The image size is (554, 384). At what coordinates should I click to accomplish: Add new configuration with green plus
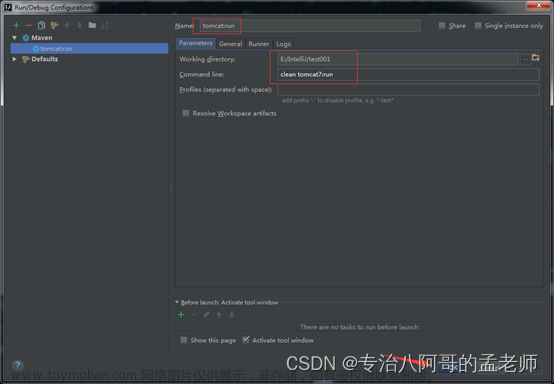tap(16, 25)
